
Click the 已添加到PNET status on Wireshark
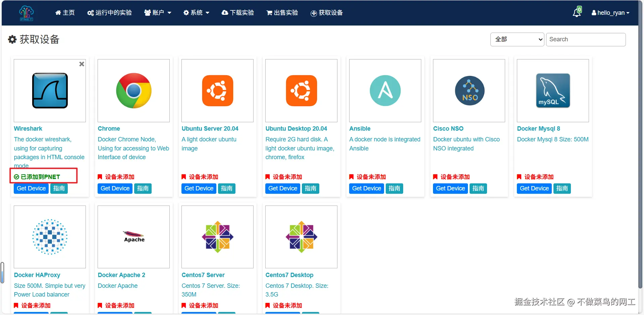click(37, 177)
